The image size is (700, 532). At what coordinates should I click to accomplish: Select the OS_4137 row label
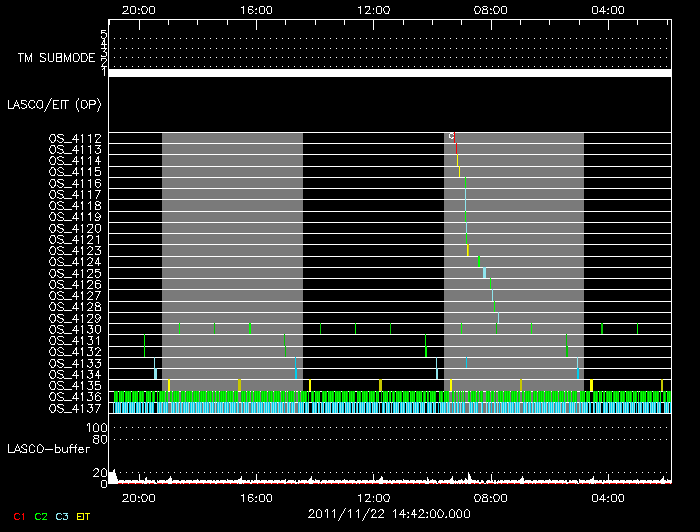(x=75, y=408)
